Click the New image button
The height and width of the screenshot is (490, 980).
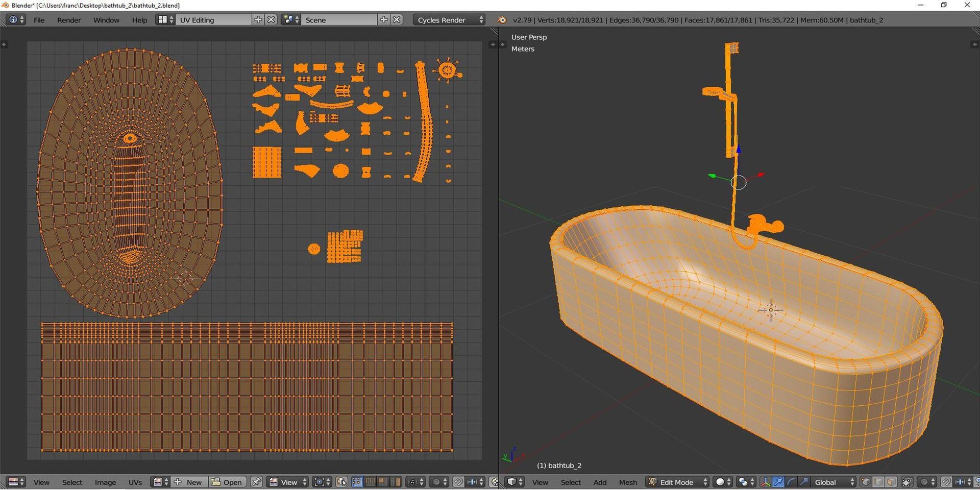[188, 482]
